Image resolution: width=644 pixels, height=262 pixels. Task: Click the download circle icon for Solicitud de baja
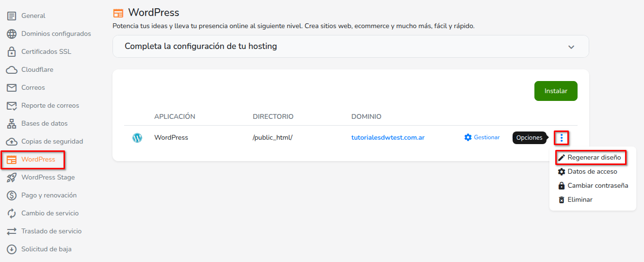pos(12,249)
